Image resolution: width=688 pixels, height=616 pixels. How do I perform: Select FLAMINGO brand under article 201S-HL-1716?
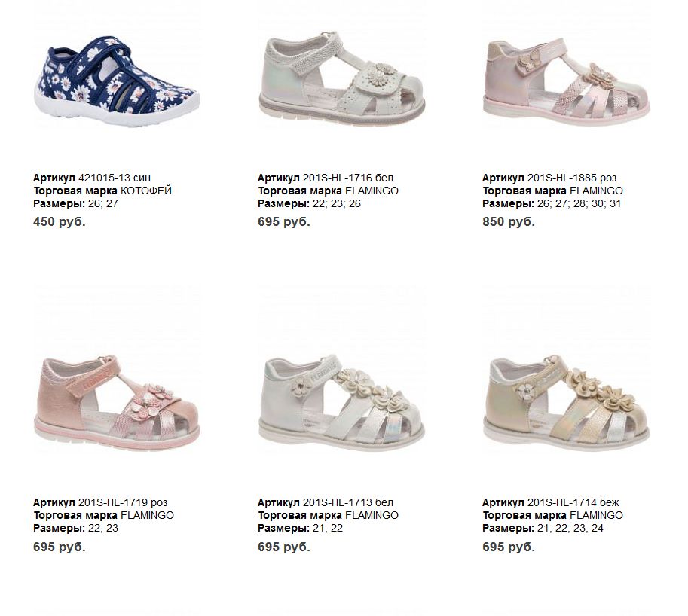(372, 191)
